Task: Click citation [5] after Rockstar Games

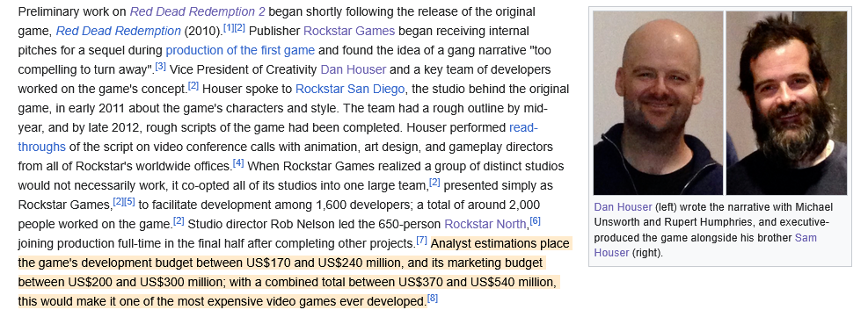Action: (129, 202)
